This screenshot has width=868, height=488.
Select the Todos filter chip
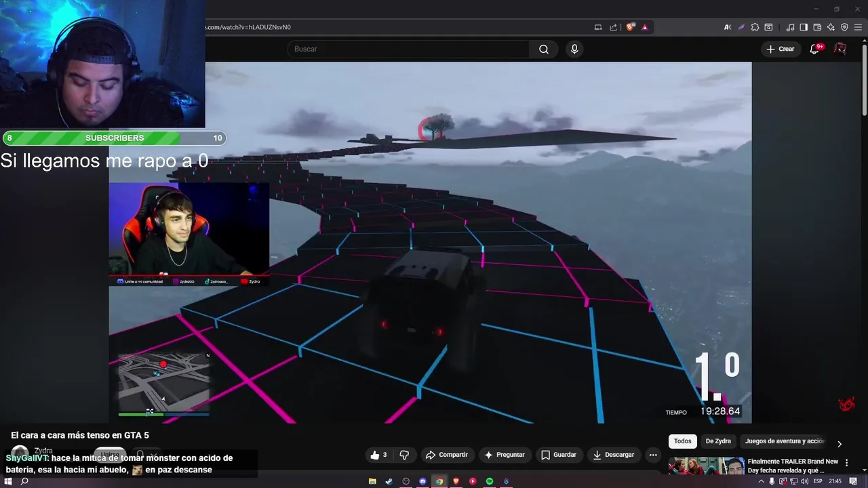[683, 441]
